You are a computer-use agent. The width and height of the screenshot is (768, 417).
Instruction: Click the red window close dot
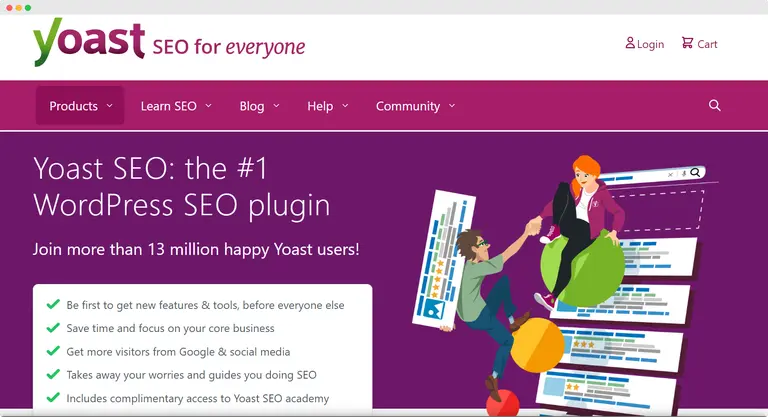coord(9,8)
